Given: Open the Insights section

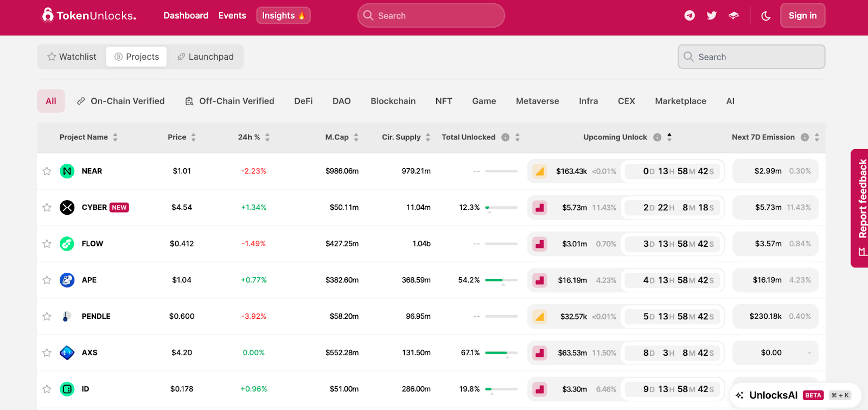Looking at the screenshot, I should pyautogui.click(x=283, y=16).
